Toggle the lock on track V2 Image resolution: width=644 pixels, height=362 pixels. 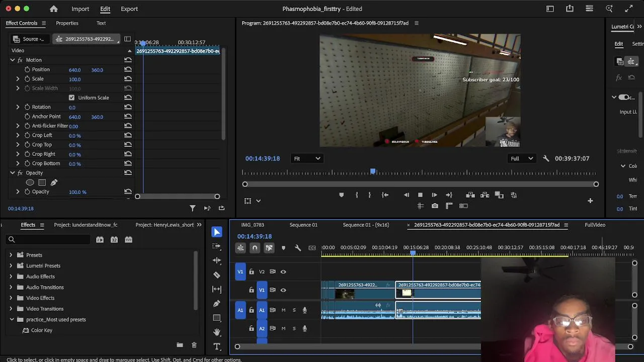pyautogui.click(x=252, y=271)
